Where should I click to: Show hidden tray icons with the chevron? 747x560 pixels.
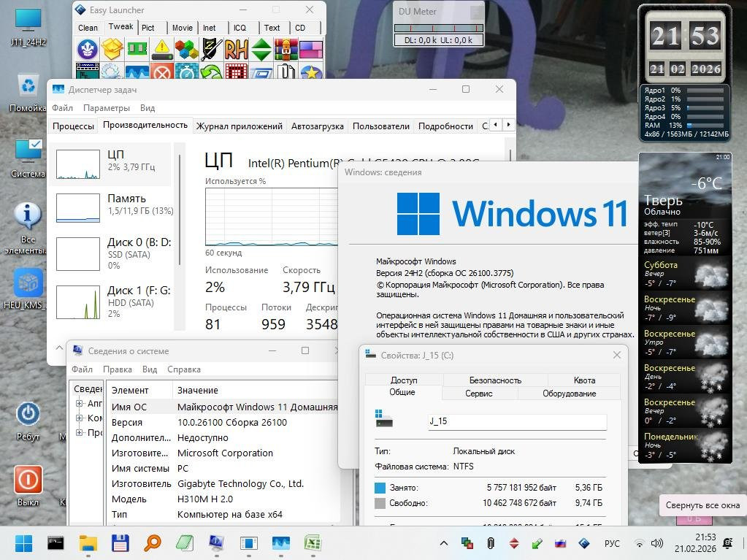[x=443, y=543]
